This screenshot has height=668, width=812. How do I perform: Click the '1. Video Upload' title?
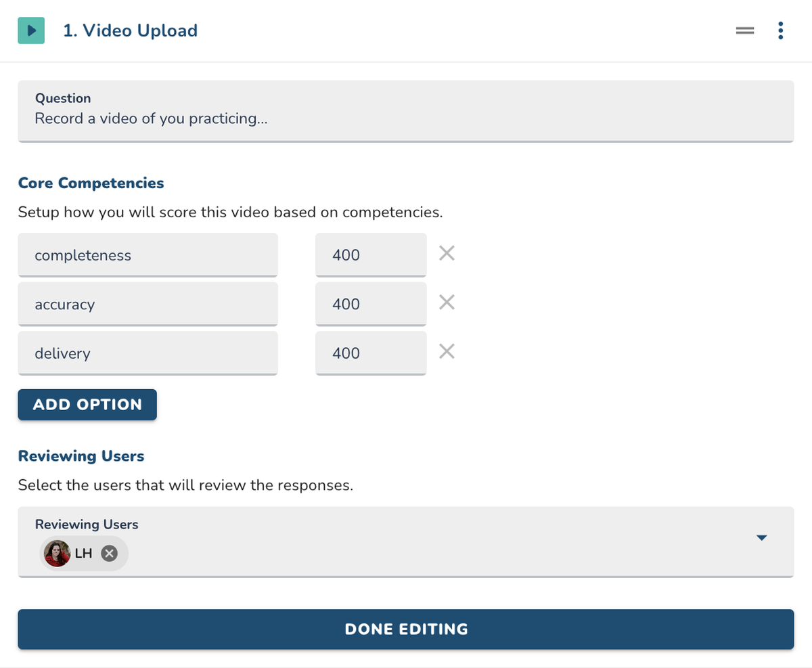[130, 30]
